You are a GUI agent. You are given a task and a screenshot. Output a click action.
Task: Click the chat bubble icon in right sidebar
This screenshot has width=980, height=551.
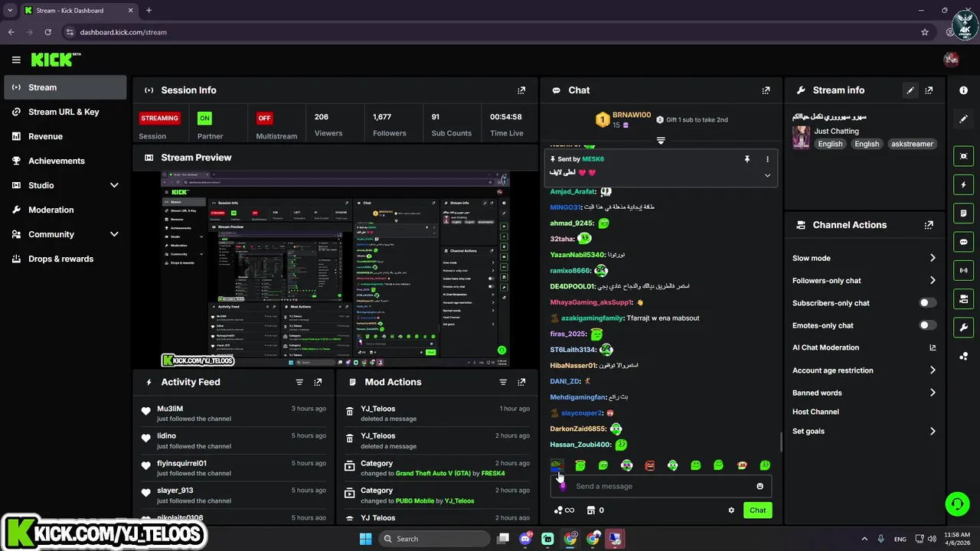(x=963, y=242)
